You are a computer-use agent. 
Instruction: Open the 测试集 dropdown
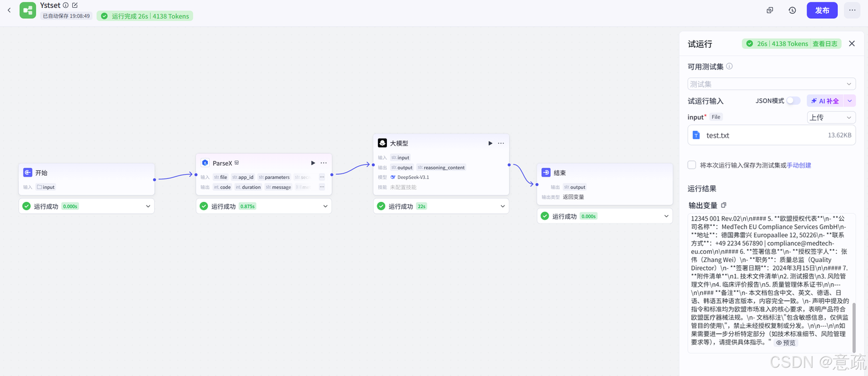click(772, 84)
